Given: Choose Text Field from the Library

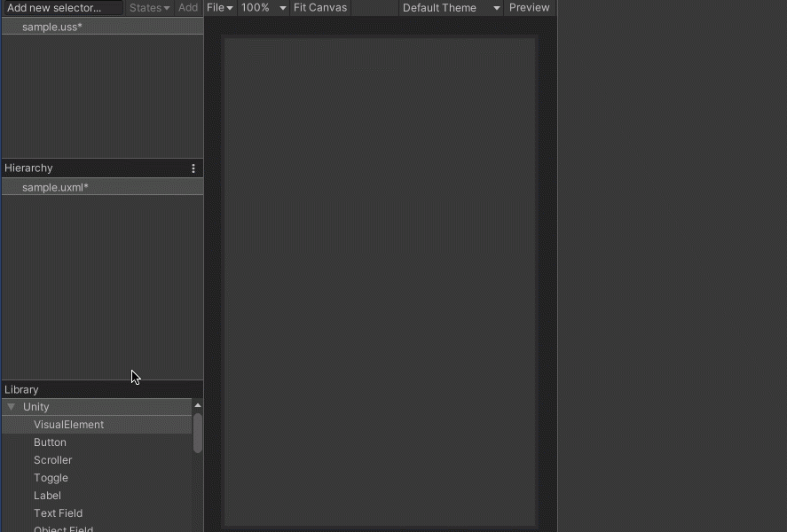Looking at the screenshot, I should pyautogui.click(x=58, y=513).
